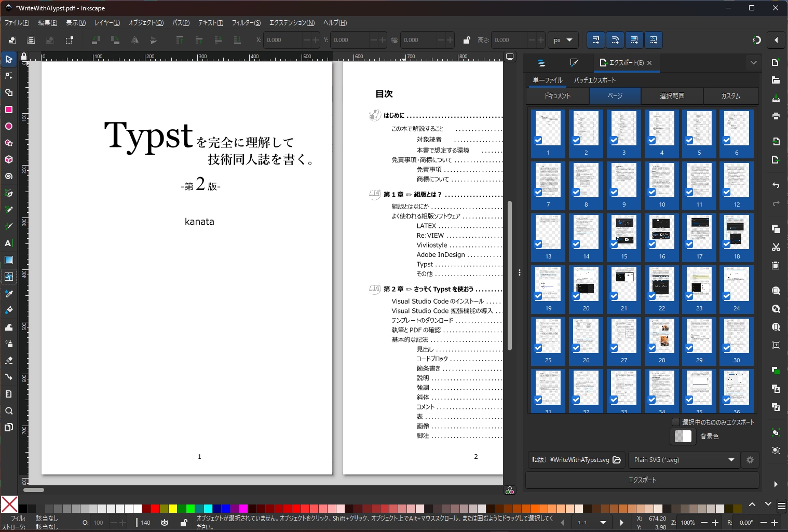Screen dimensions: 788x532
Task: Toggle canvas document lock at ruler corner
Action: 23,57
